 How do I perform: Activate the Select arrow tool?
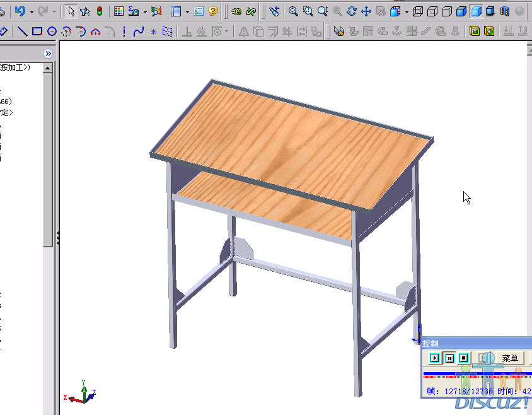point(71,11)
